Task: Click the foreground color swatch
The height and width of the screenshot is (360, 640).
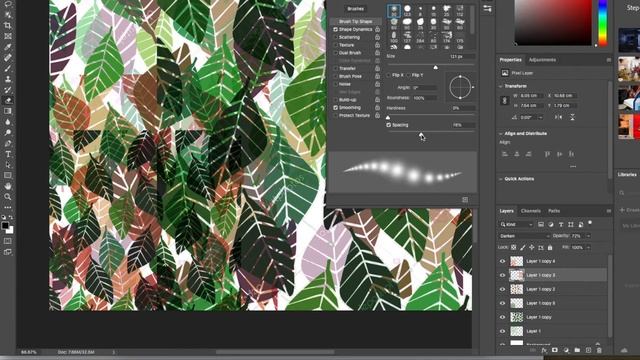Action: pos(5,225)
